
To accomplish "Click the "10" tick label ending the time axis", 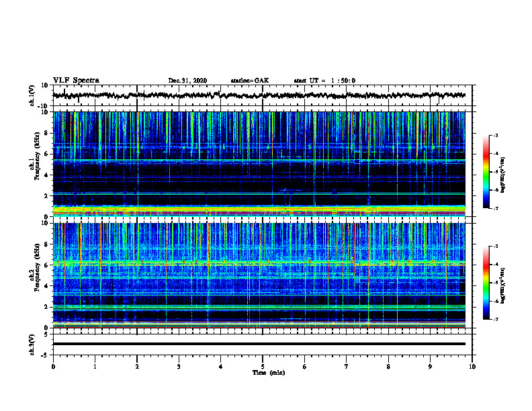I will pyautogui.click(x=472, y=367).
